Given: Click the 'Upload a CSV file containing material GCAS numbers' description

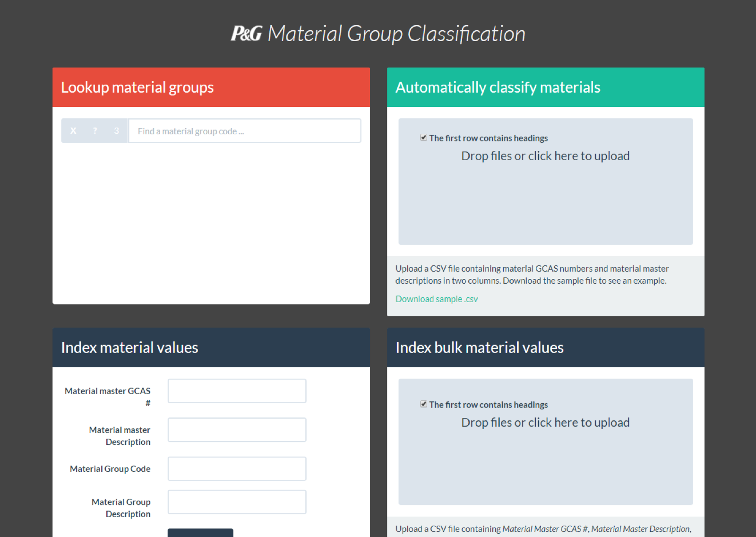Looking at the screenshot, I should coord(532,275).
